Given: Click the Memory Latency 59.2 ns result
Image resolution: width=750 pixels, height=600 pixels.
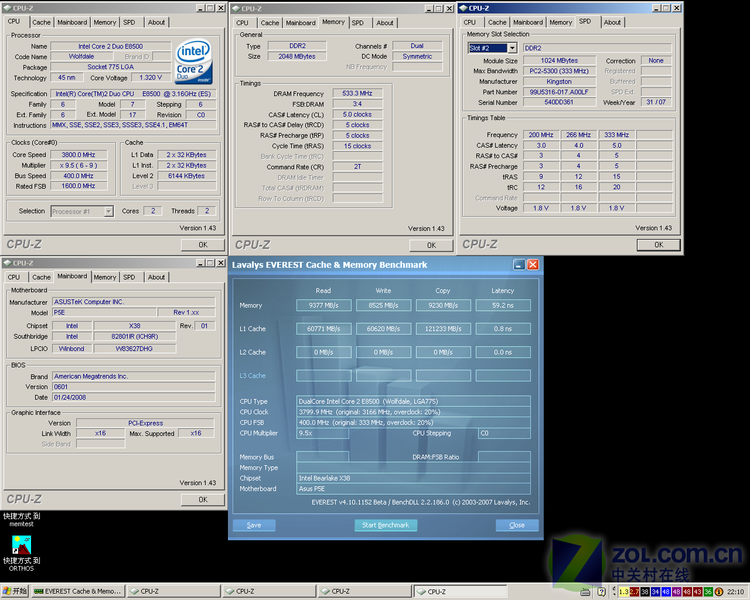Looking at the screenshot, I should tap(503, 305).
